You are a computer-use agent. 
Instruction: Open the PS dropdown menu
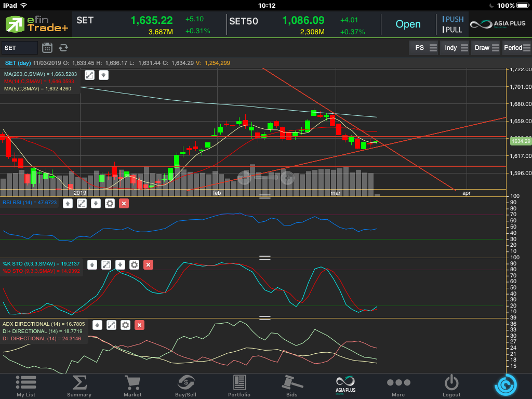click(423, 48)
